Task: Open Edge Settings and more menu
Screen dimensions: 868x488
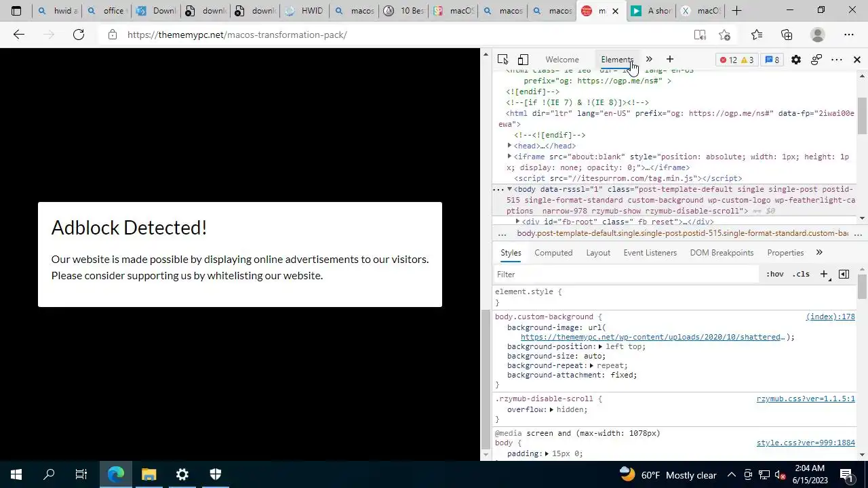Action: (849, 35)
